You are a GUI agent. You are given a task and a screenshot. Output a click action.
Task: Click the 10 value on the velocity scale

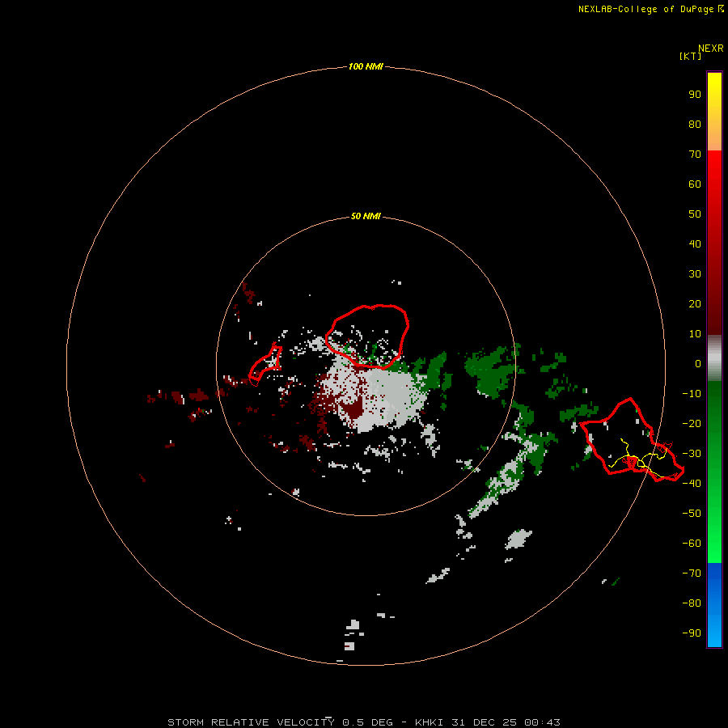pyautogui.click(x=695, y=334)
